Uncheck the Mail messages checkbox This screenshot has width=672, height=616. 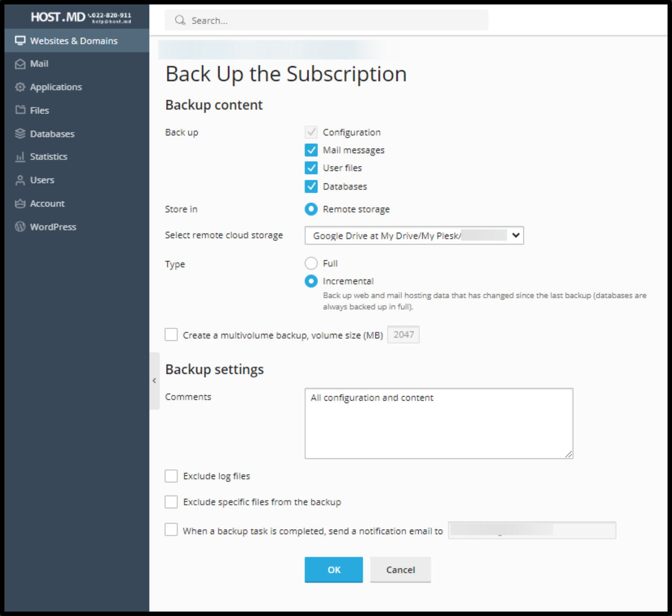click(311, 150)
